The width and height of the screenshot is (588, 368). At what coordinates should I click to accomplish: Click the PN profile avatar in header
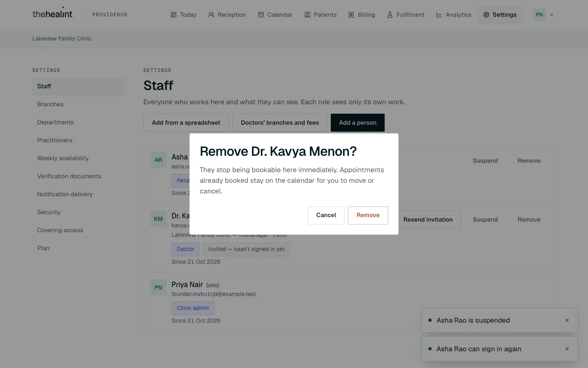[539, 15]
